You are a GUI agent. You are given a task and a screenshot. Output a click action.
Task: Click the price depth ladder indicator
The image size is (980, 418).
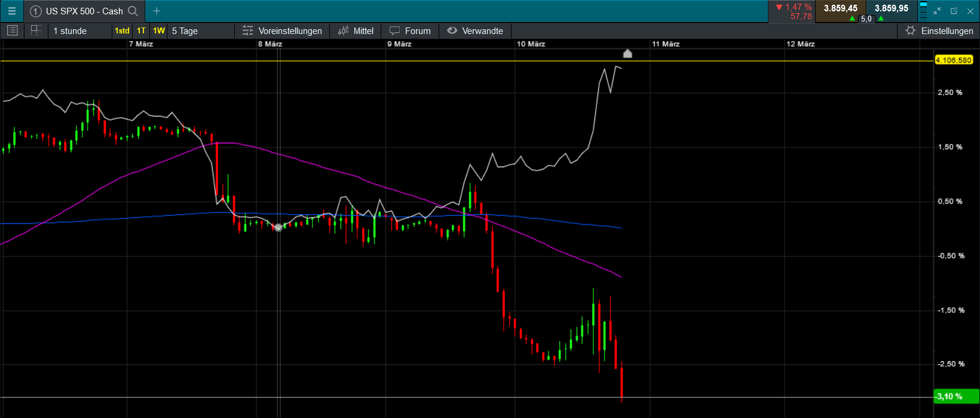923,11
